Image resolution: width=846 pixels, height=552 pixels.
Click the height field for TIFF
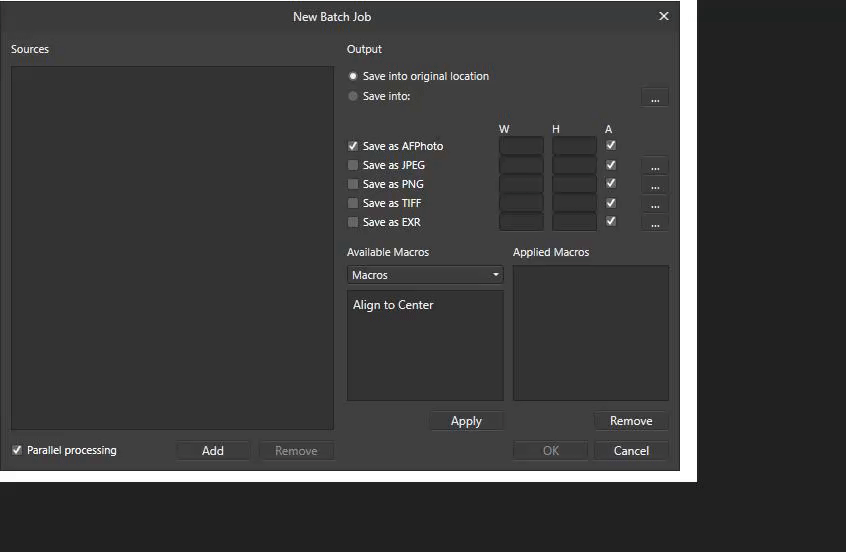[x=574, y=203]
